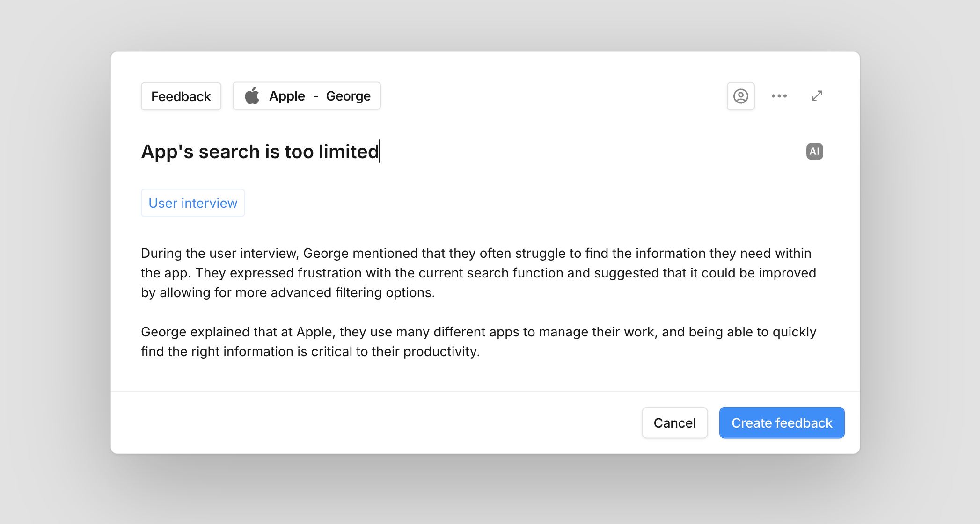Click the title text App's search is too limited
The width and height of the screenshot is (980, 524).
(x=260, y=151)
